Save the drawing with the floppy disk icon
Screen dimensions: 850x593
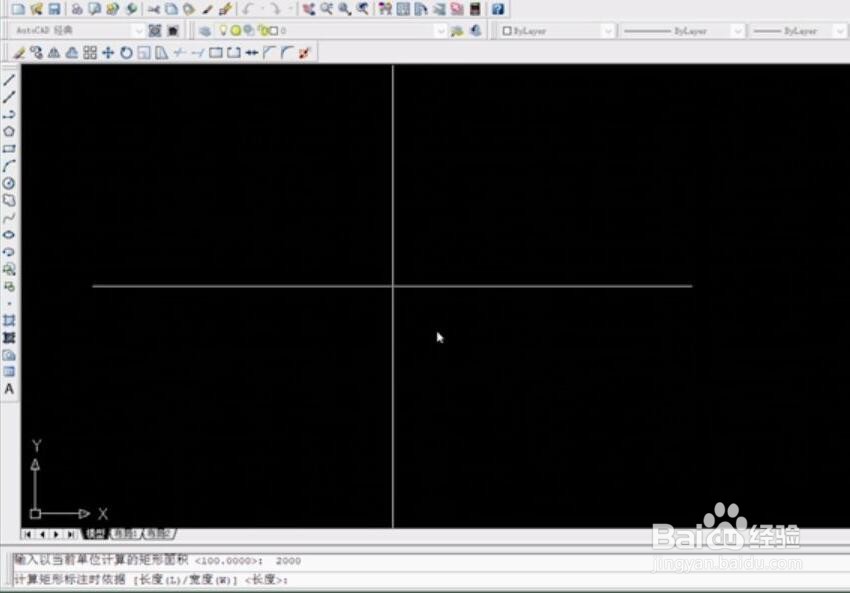point(54,9)
